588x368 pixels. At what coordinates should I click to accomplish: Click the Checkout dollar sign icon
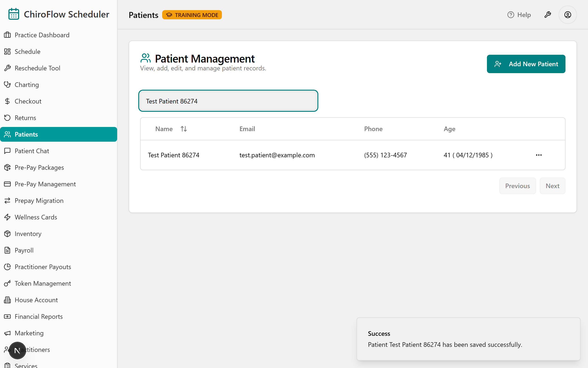7,101
